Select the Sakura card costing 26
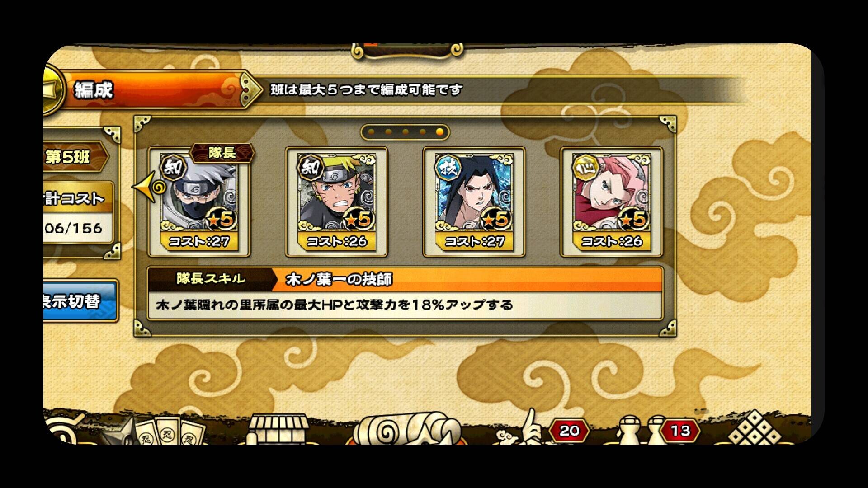 tap(611, 202)
